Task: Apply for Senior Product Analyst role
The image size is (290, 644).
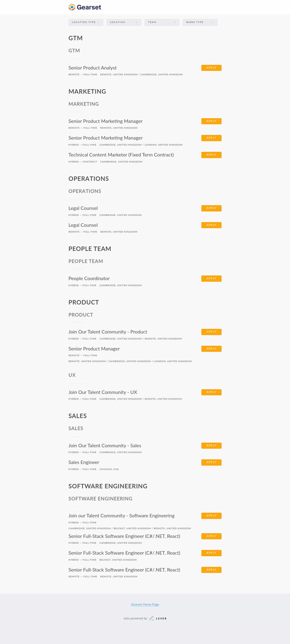Action: pos(211,68)
